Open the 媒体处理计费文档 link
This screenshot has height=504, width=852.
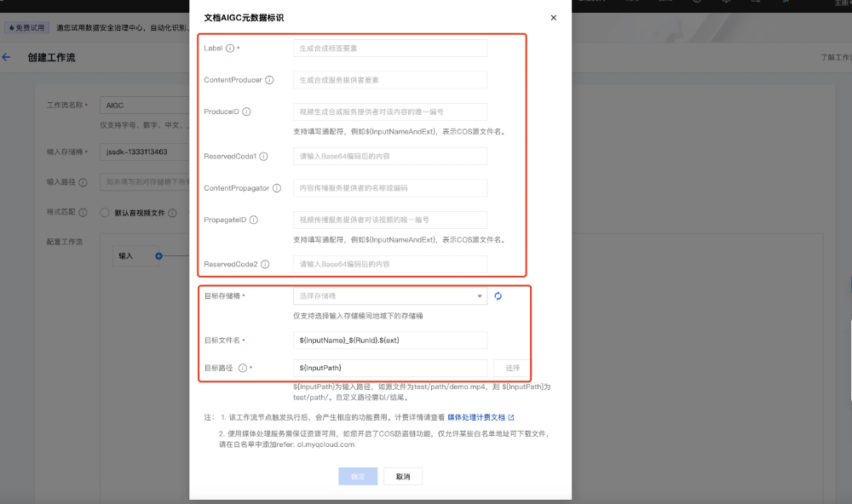[476, 417]
